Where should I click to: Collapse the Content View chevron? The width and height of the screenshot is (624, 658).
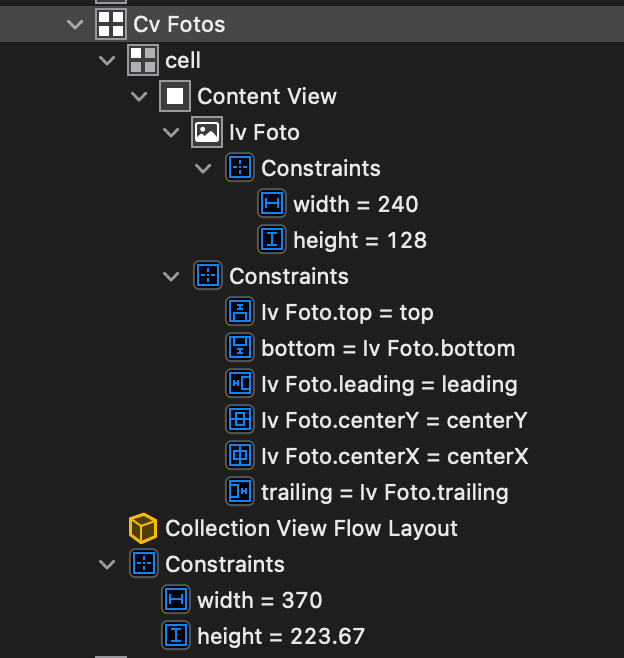139,97
